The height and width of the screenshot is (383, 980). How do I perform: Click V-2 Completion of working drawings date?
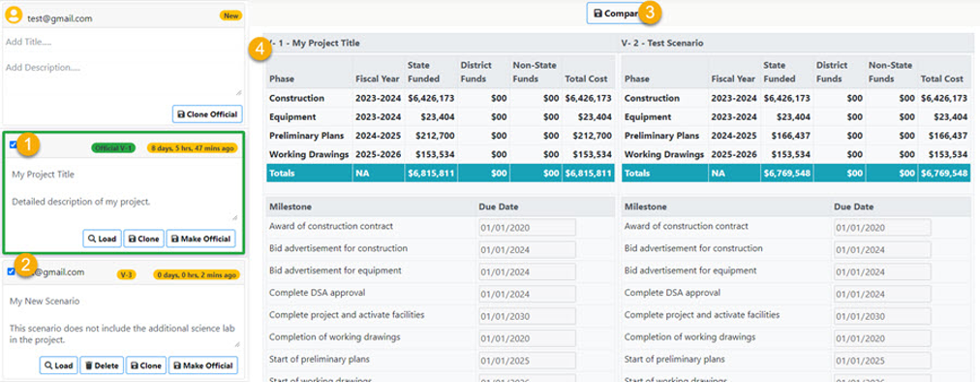[x=882, y=338]
